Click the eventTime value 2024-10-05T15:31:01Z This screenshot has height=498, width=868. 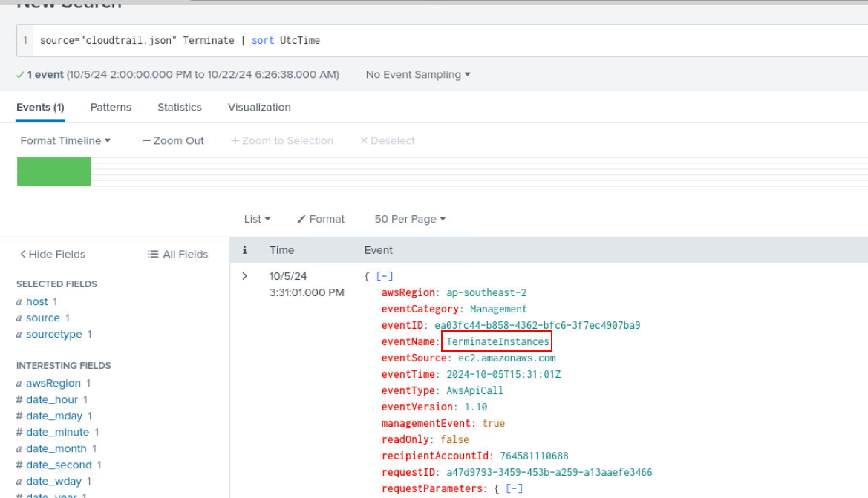[503, 374]
